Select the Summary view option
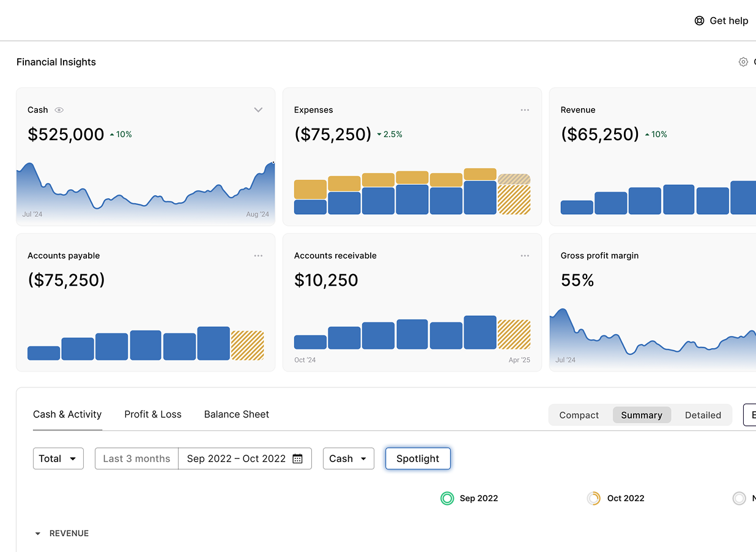 point(642,415)
